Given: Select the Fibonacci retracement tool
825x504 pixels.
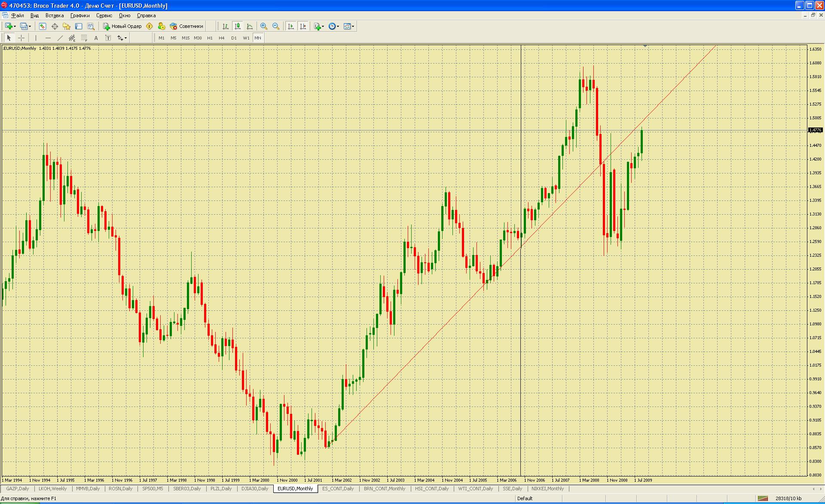Looking at the screenshot, I should [84, 38].
